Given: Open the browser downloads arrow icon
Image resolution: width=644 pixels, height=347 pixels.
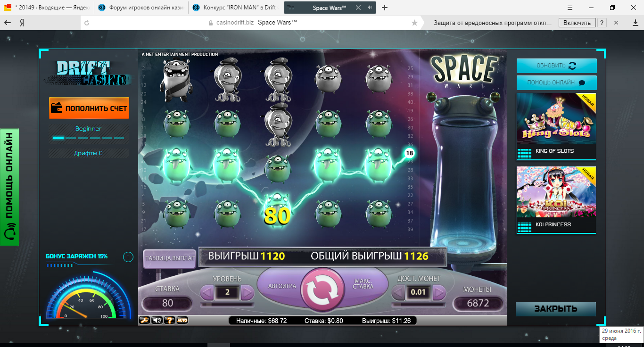Looking at the screenshot, I should point(635,23).
